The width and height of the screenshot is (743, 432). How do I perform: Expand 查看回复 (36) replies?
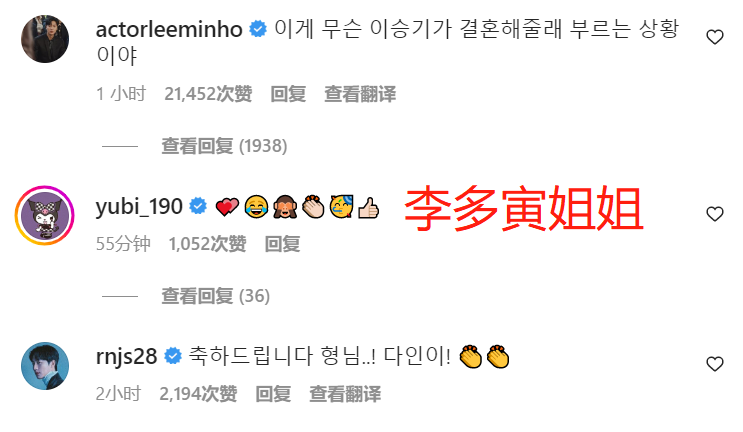coord(216,296)
